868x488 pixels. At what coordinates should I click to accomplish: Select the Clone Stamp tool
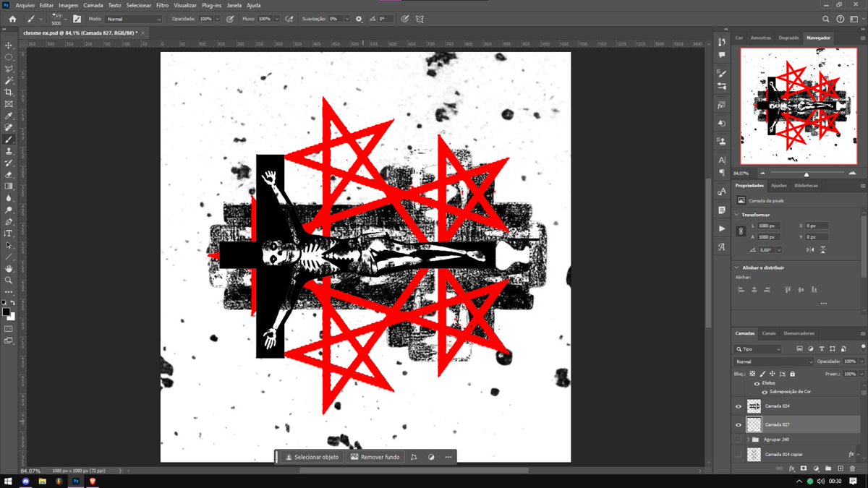[x=9, y=151]
